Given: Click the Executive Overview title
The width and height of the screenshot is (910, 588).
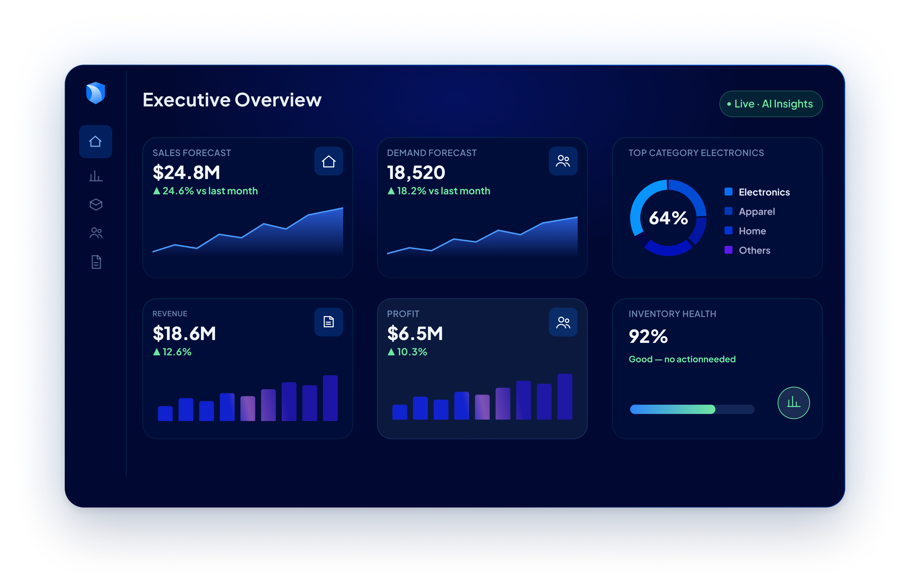Looking at the screenshot, I should (232, 100).
